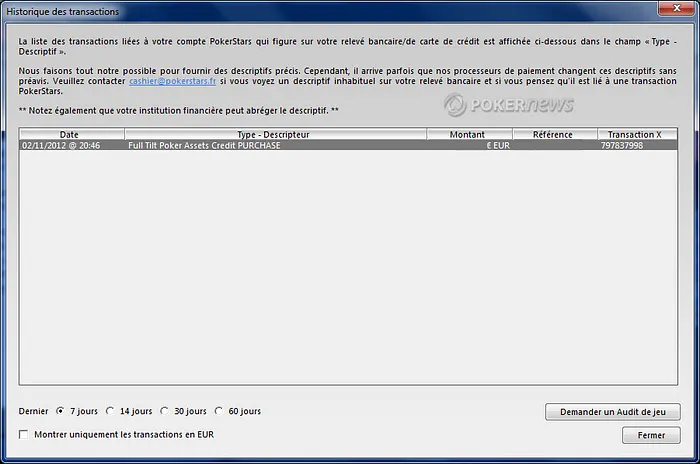
Task: Select the 02/11/2012 @ 20:46 date cell
Action: coord(61,145)
